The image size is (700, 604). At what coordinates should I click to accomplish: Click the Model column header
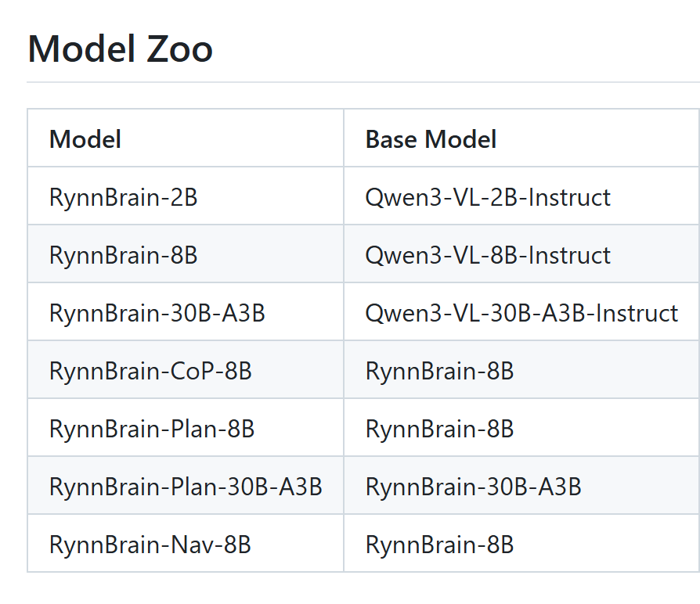coord(85,139)
